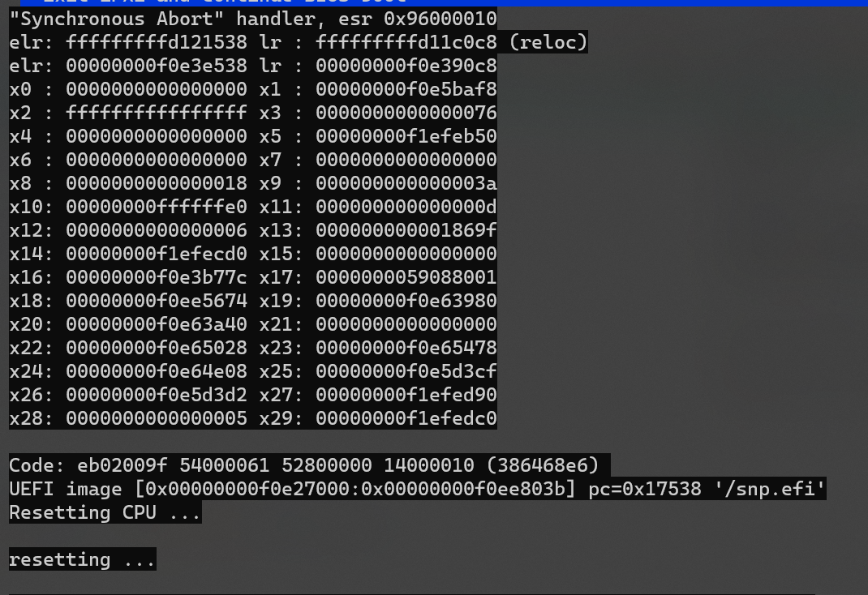868x595 pixels.
Task: Click the x5 value 00000000f1efeb50
Action: [406, 136]
